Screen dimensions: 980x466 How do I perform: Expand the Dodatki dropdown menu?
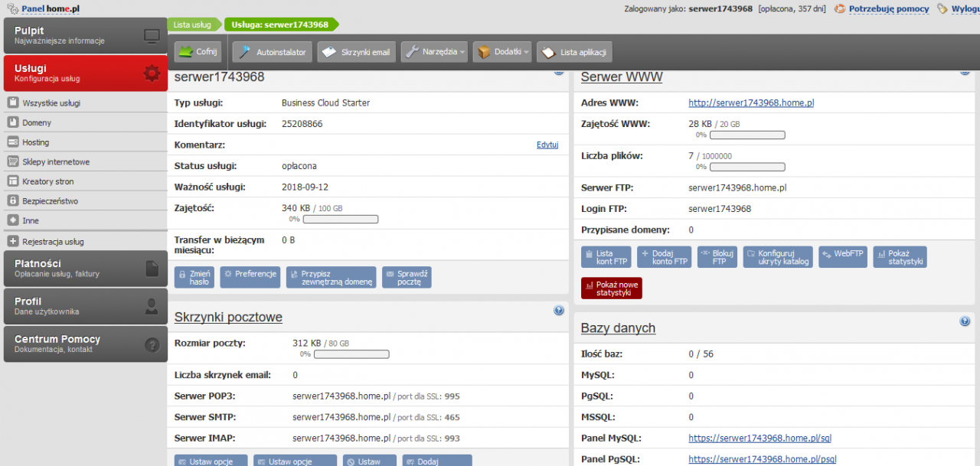point(502,52)
